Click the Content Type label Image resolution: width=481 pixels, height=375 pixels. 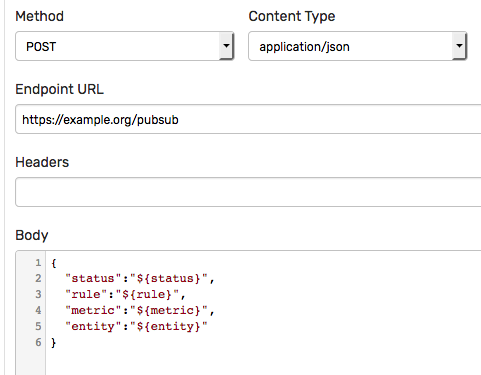[292, 17]
